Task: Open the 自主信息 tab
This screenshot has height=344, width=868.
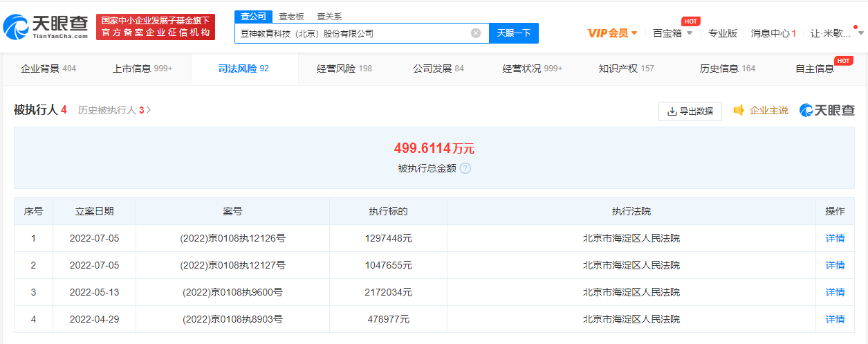Action: coord(815,69)
